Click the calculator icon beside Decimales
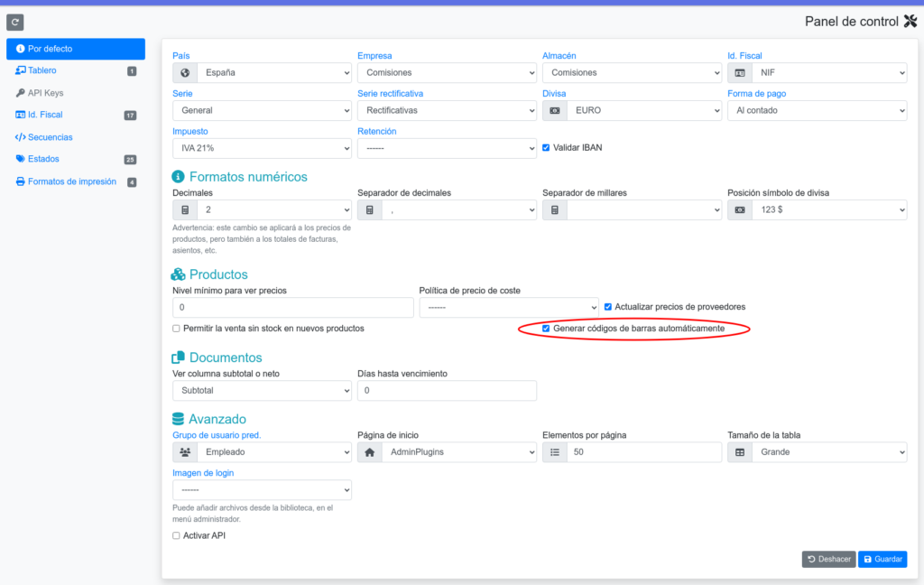 (185, 209)
